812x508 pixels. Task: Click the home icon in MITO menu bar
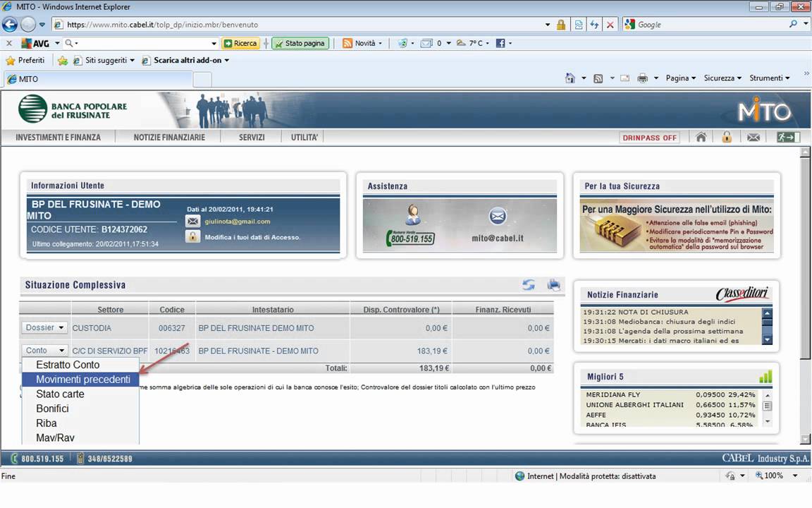(x=701, y=137)
